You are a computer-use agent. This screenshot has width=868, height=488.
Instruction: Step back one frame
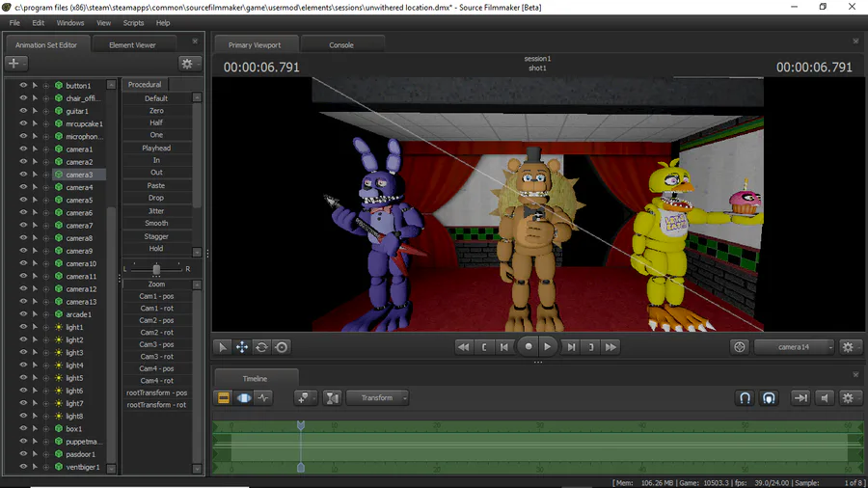(x=504, y=347)
